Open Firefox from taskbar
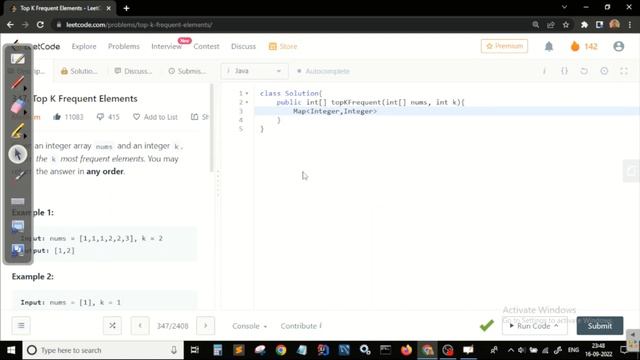640x360 pixels. (406, 350)
